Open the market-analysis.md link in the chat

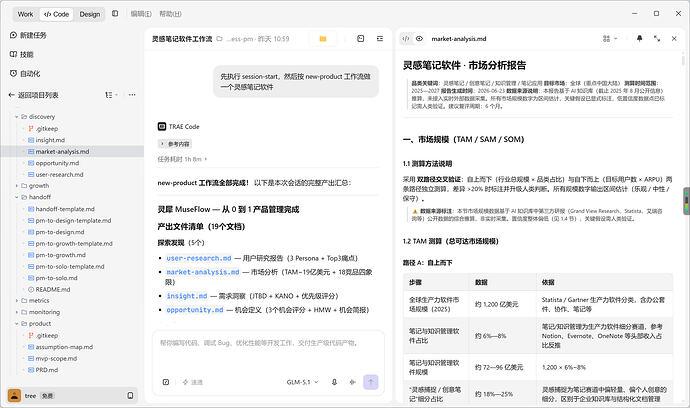point(202,272)
